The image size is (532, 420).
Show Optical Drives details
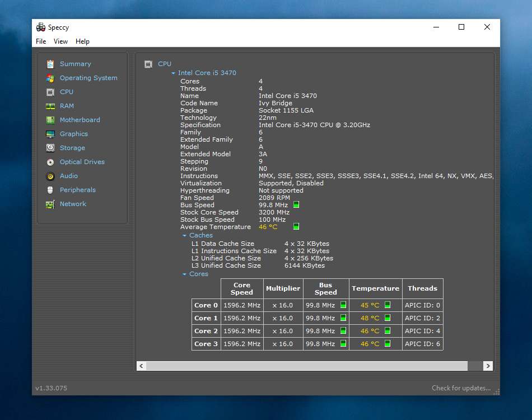[82, 162]
